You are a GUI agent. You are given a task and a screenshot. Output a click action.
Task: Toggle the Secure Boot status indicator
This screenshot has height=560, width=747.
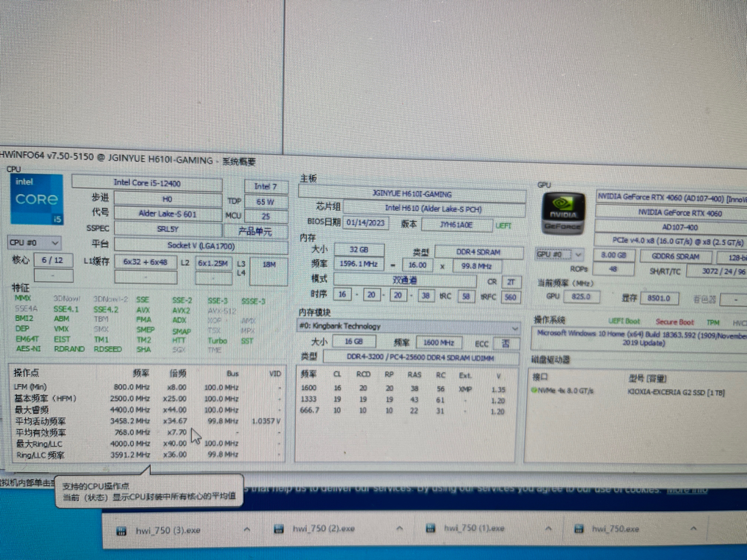(x=675, y=321)
